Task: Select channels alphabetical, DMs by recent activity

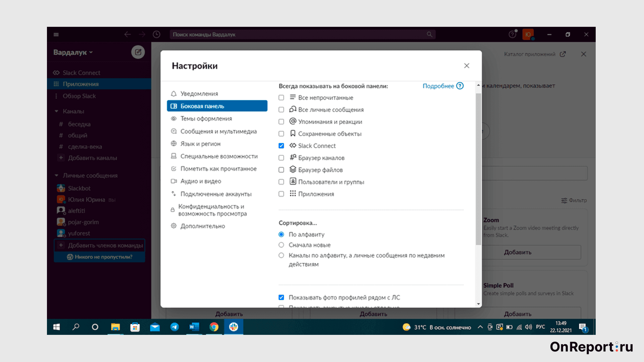Action: click(281, 255)
